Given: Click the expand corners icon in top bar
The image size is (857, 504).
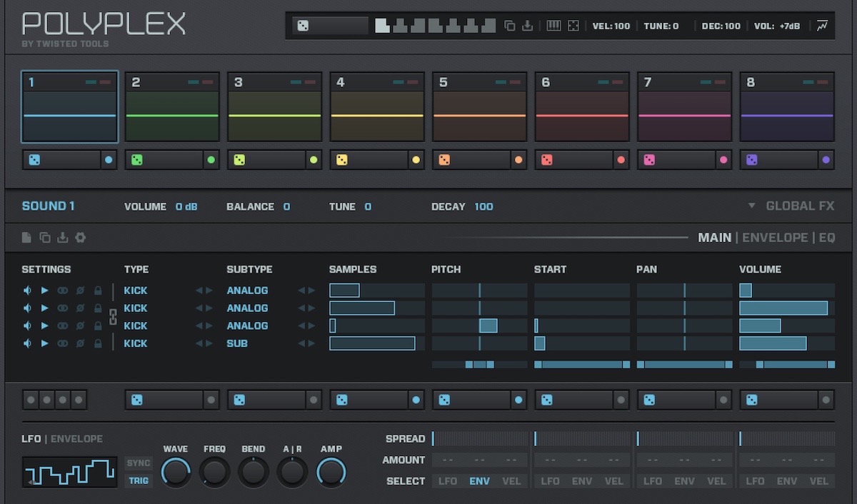Looking at the screenshot, I should 573,26.
